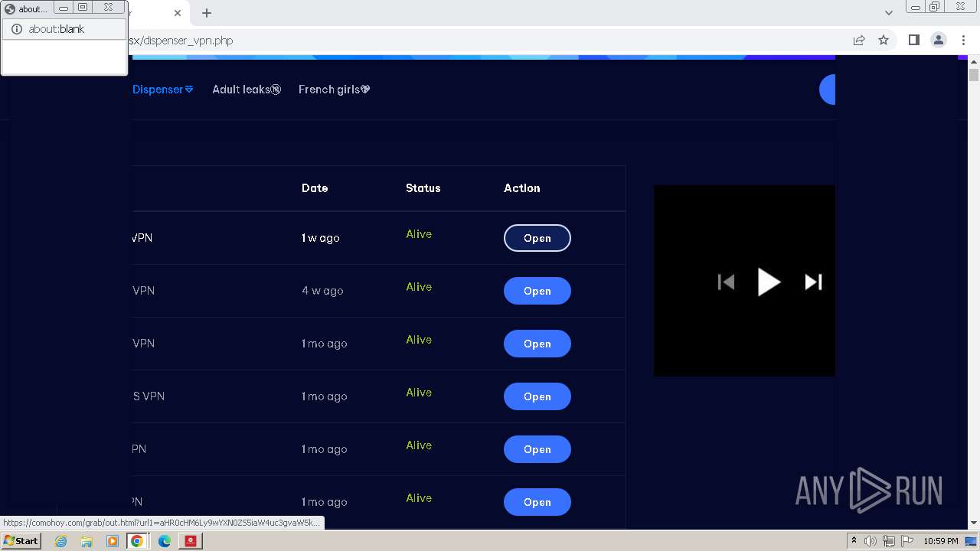Viewport: 980px width, 551px height.
Task: Select the '1 w ago' date cell
Action: click(x=321, y=238)
